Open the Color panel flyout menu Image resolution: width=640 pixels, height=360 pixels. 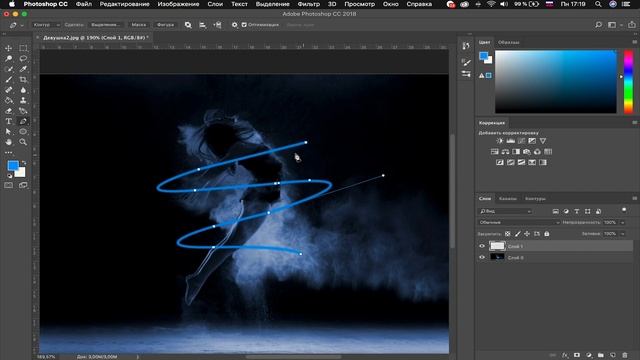click(x=635, y=42)
